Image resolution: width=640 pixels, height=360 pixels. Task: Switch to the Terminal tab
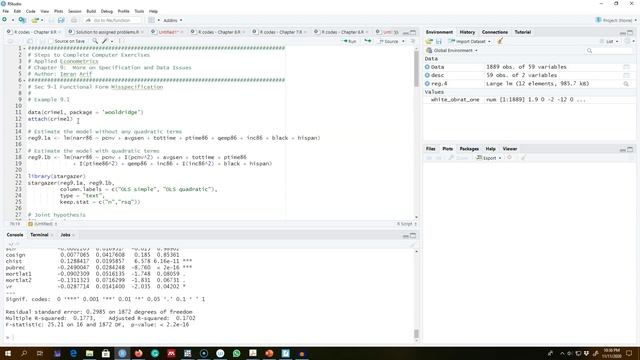(39, 235)
